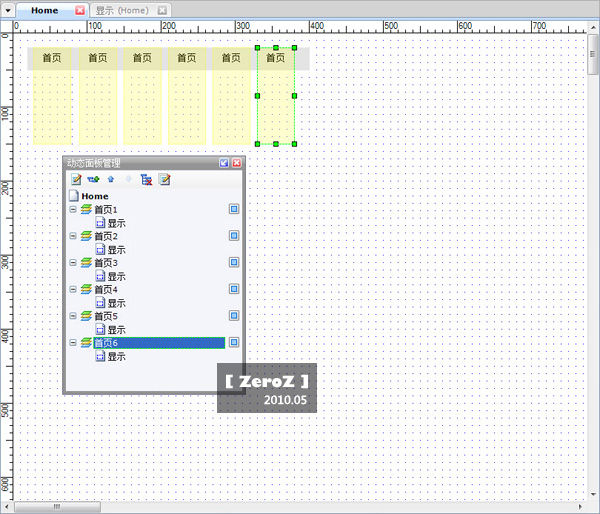Click the vertical scrollbar thumb on the canvas
Screen dimensions: 600x514
click(x=592, y=54)
